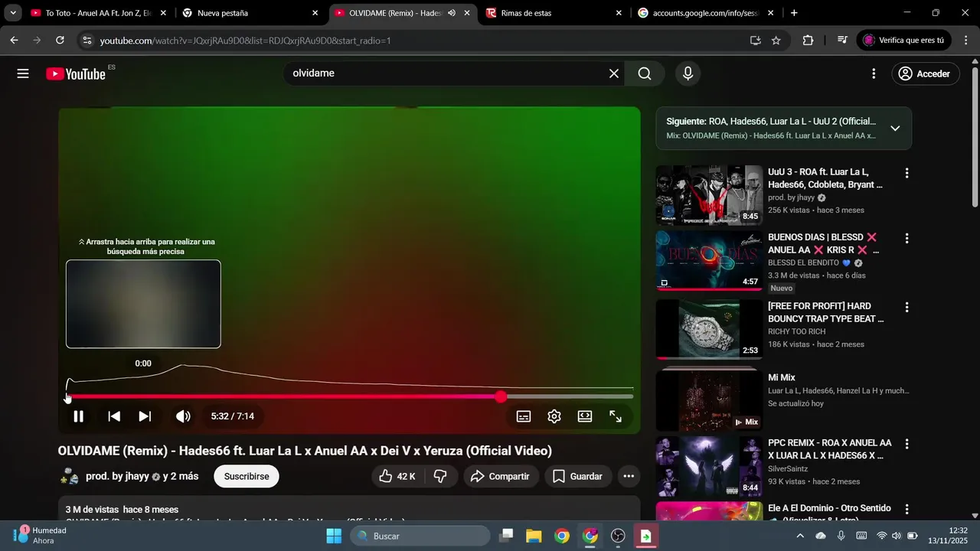
Task: Reload the current page
Action: tap(60, 40)
